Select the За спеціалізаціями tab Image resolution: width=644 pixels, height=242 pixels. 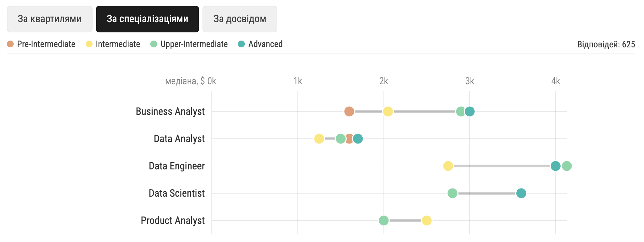coord(148,19)
